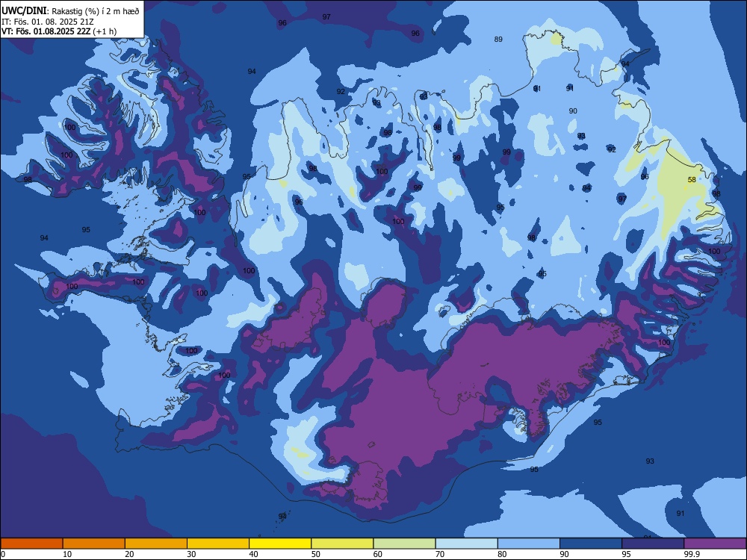This screenshot has width=747, height=560.
Task: Click the "IT: Fös. 01. 08. 2025 21Z" line
Action: click(48, 22)
